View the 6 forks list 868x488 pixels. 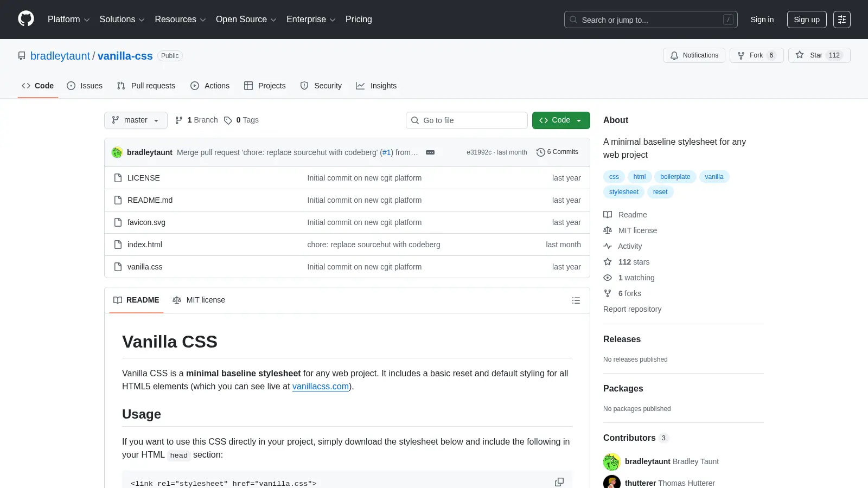[622, 293]
